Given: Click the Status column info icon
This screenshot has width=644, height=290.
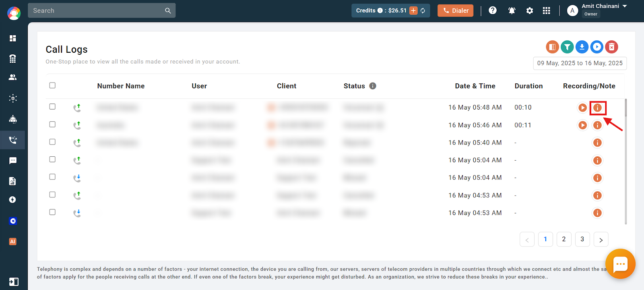Looking at the screenshot, I should tap(373, 86).
